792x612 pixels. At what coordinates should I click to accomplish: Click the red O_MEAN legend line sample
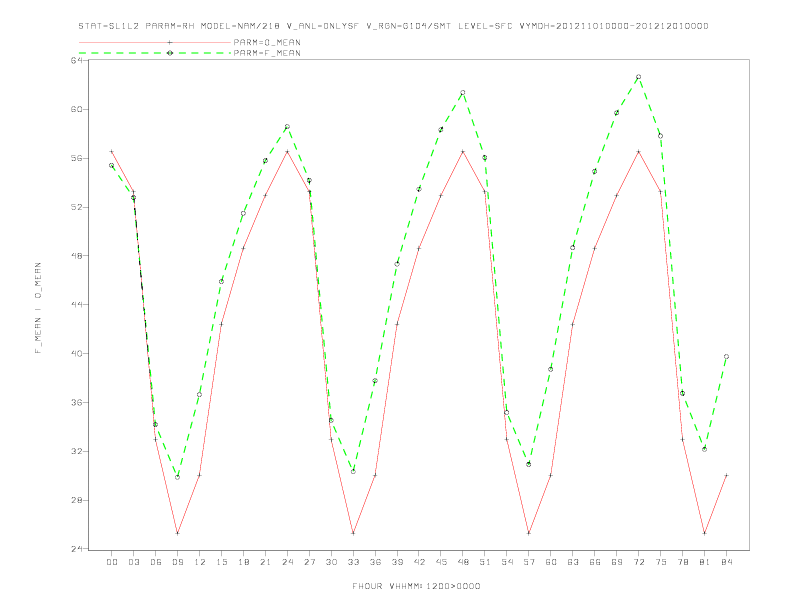155,42
